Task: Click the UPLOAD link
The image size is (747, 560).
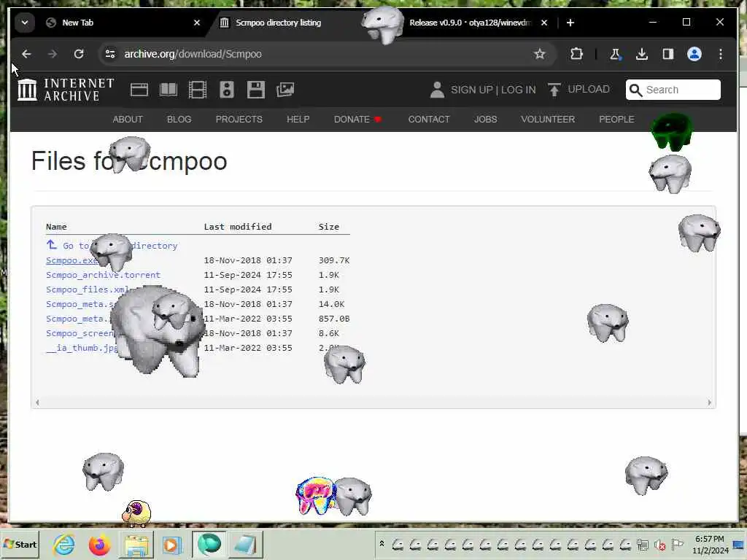Action: (589, 90)
